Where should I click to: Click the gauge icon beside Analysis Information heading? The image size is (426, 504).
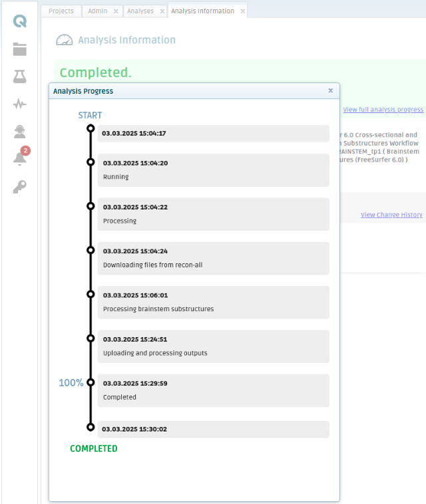point(64,40)
